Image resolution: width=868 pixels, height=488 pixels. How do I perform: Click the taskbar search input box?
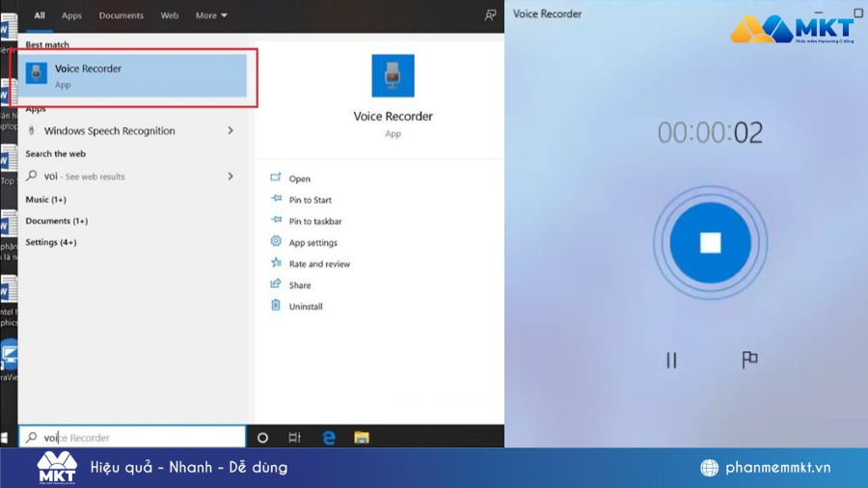click(132, 437)
